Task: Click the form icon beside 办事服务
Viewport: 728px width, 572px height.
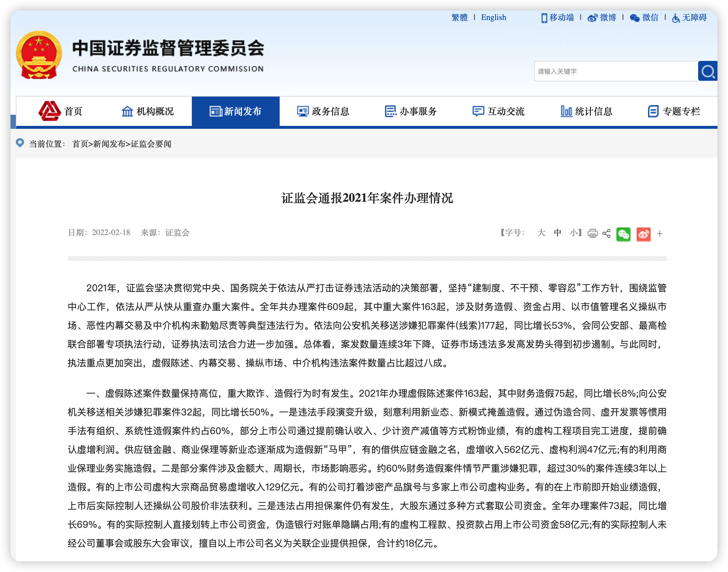Action: (391, 111)
